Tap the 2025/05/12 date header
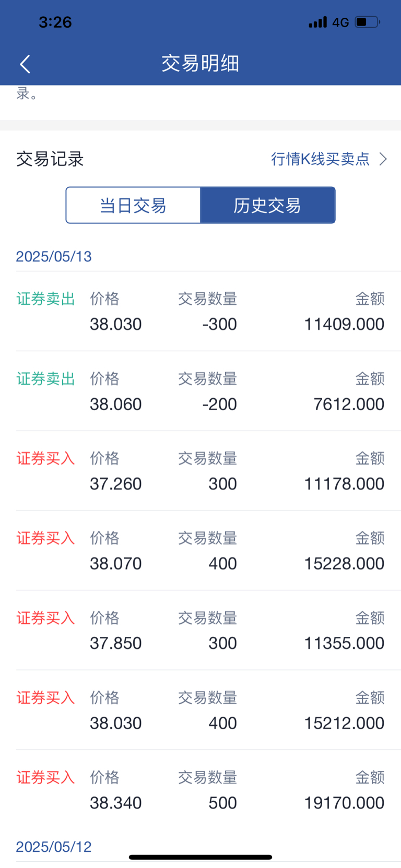This screenshot has width=401, height=868. coord(54,847)
